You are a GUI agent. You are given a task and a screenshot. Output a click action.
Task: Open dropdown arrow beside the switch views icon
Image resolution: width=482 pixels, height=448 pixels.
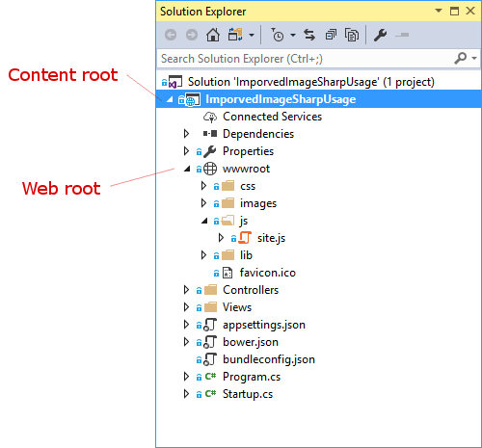click(252, 35)
